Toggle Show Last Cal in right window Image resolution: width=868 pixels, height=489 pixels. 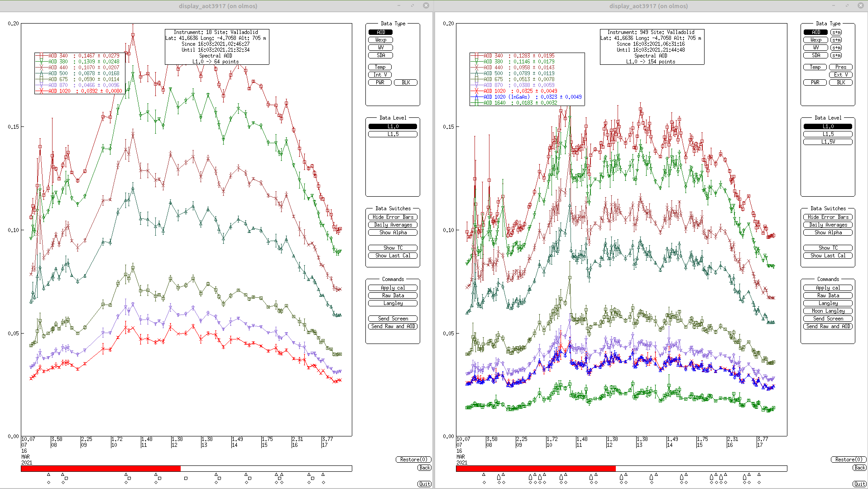point(828,256)
